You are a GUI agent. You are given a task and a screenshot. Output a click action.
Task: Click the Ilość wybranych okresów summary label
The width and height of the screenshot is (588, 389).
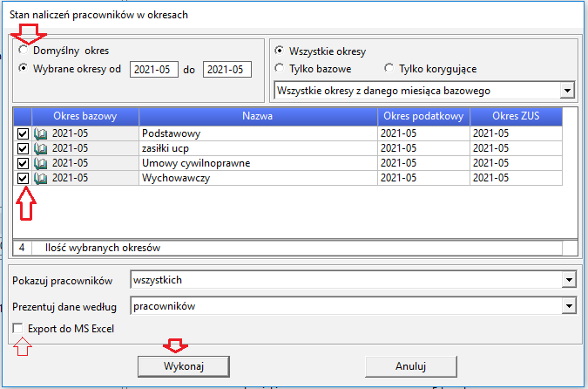(x=103, y=248)
